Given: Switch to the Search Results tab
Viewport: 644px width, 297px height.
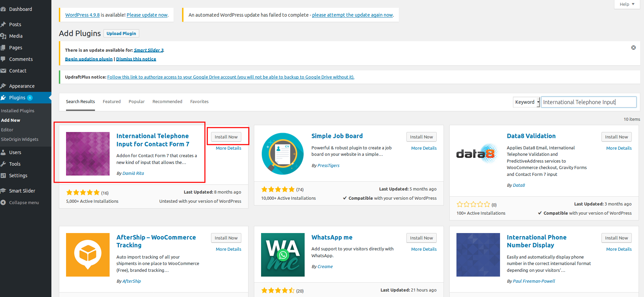Looking at the screenshot, I should pos(80,102).
